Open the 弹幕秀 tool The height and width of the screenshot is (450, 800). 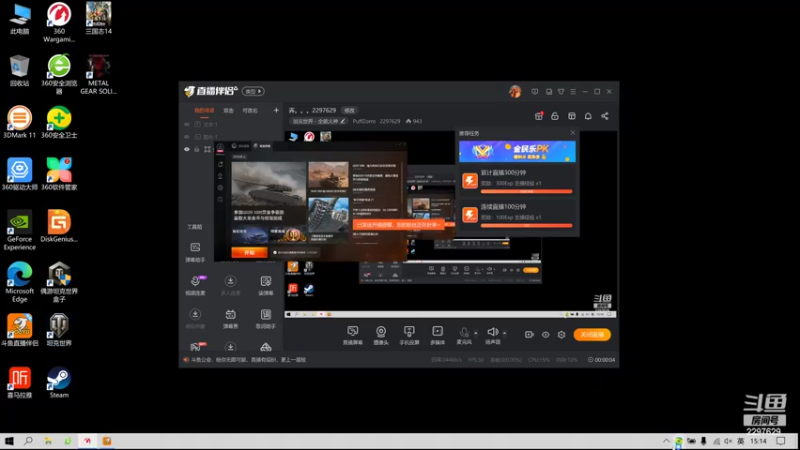tap(231, 318)
